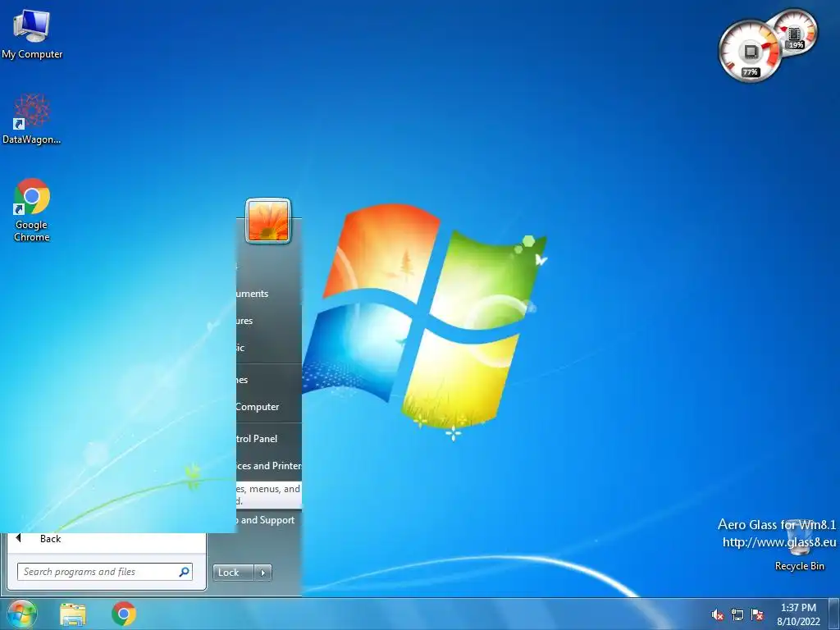
Task: Launch the Google Chrome desktop shortcut
Action: [x=32, y=210]
